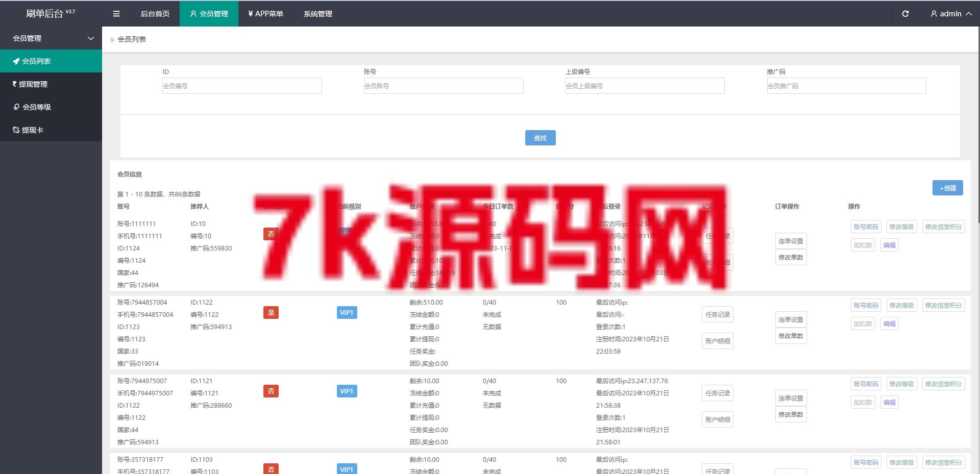The height and width of the screenshot is (474, 980).
Task: Click 连单设置 for account 7944975007
Action: pyautogui.click(x=791, y=398)
